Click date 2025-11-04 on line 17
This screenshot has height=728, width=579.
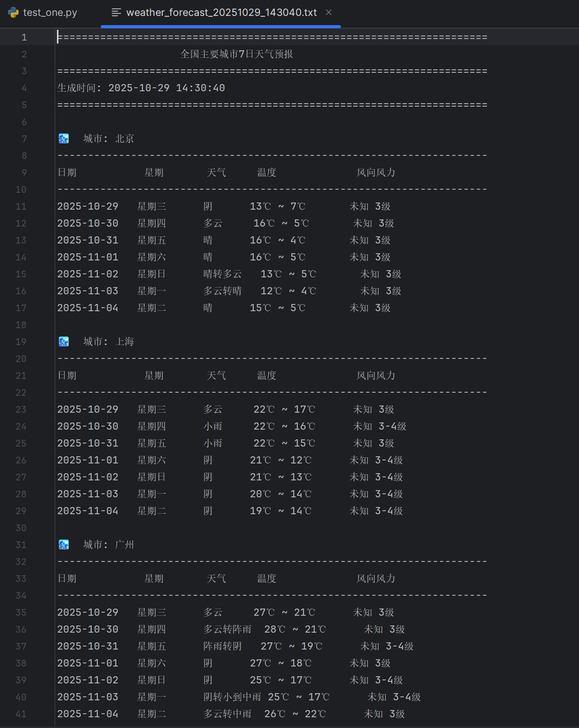click(88, 308)
